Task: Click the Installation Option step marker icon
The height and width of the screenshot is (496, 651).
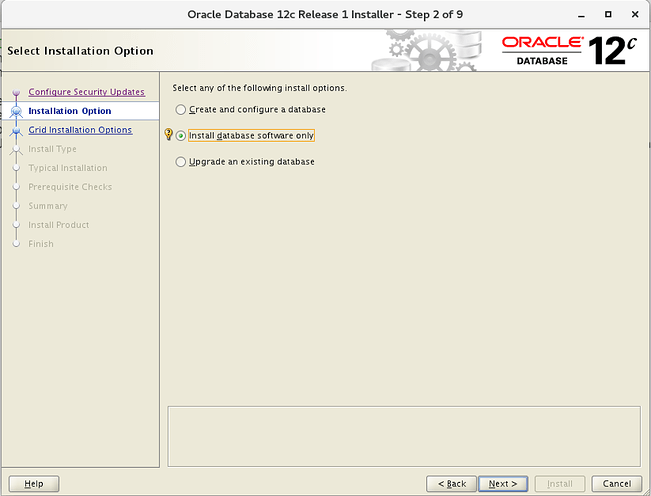Action: 16,111
